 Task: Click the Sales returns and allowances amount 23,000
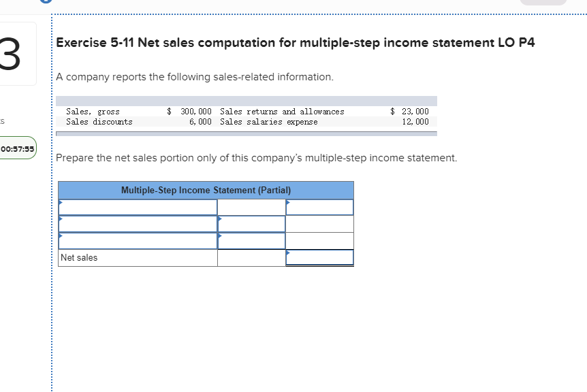coord(415,111)
